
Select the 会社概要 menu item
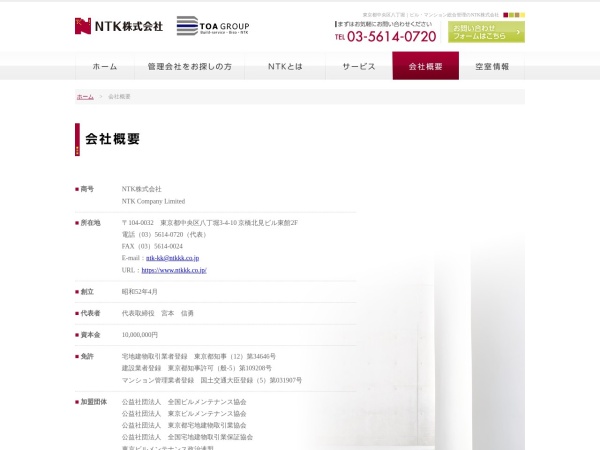click(426, 66)
